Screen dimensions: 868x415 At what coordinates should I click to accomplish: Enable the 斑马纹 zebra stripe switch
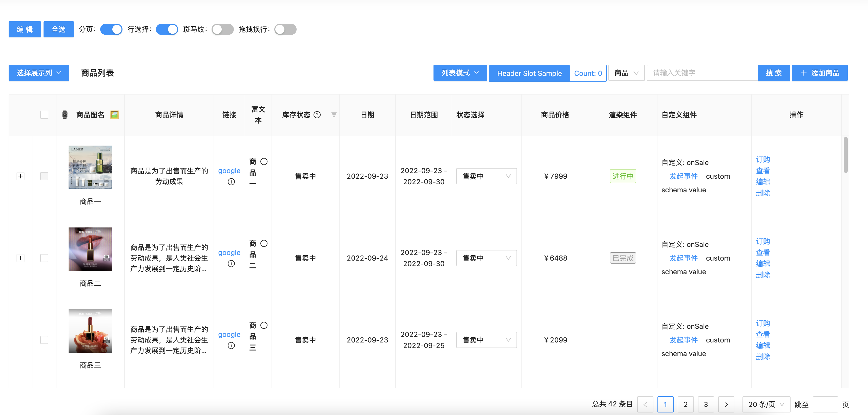[222, 29]
